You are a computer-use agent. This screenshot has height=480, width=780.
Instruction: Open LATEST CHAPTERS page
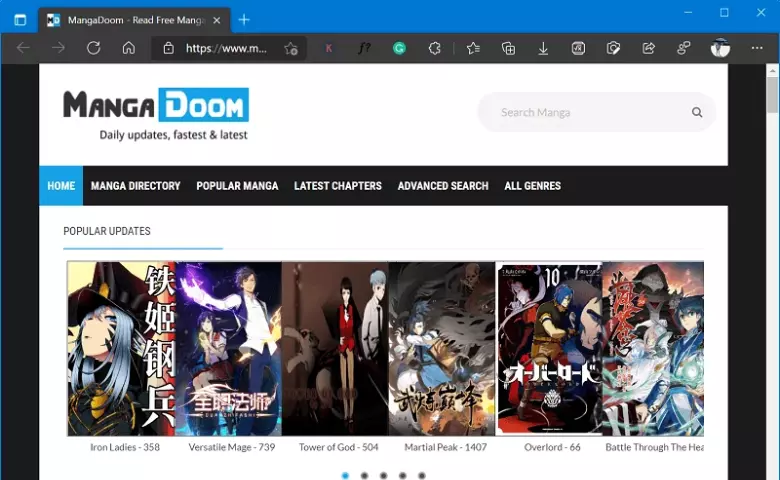click(x=338, y=186)
